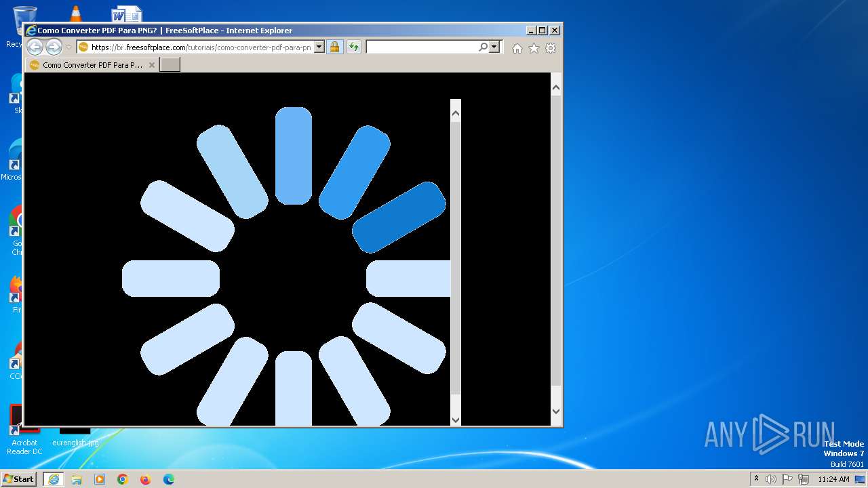The image size is (868, 488).
Task: Launch Windows Media Player from taskbar
Action: point(100,479)
